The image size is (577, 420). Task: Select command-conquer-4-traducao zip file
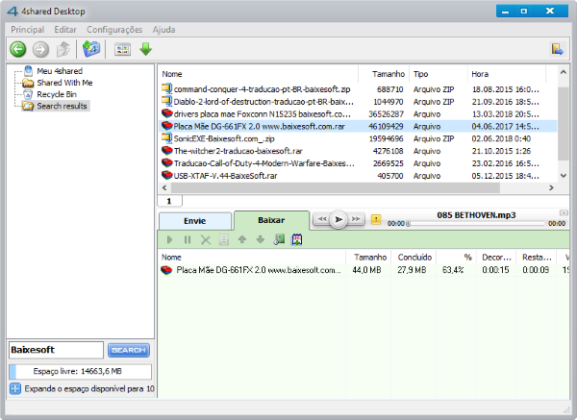click(x=358, y=89)
